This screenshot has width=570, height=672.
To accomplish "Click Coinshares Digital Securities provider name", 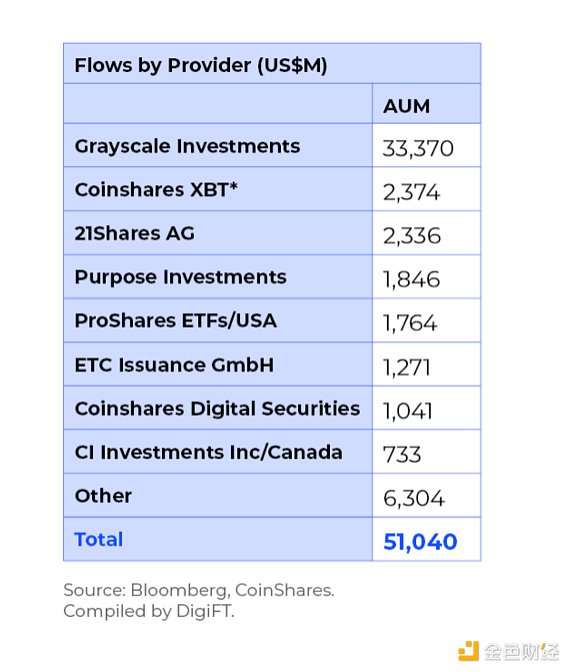I will coord(217,409).
